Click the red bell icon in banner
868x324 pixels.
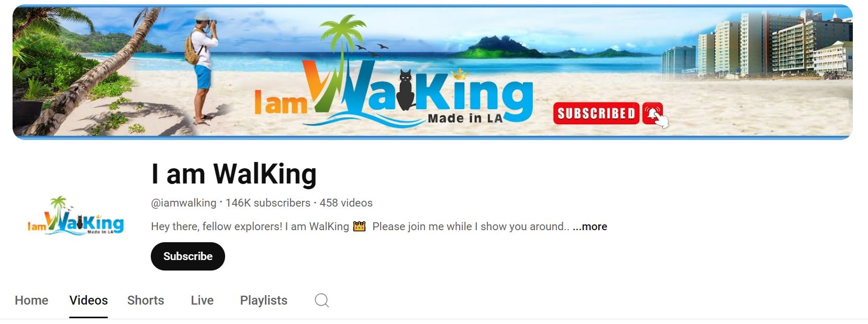tap(653, 114)
